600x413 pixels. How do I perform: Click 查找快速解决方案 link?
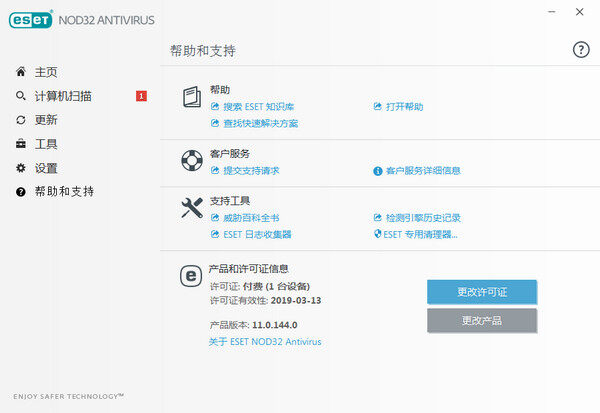coord(261,123)
